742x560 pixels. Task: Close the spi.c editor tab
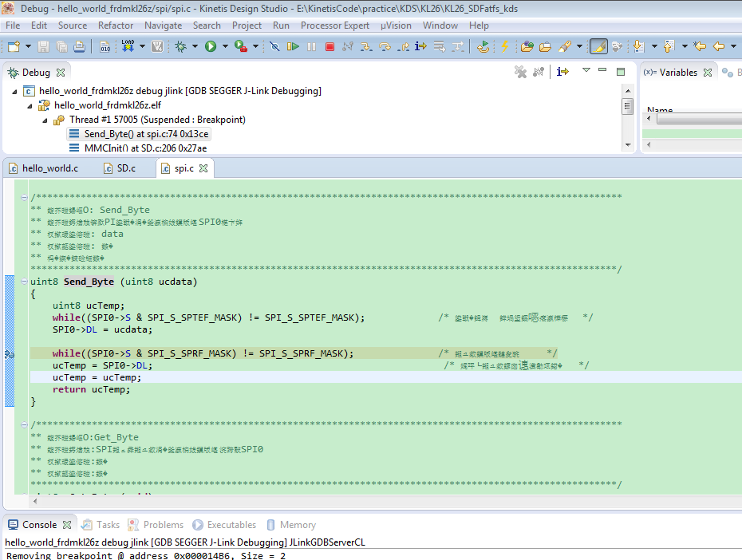(x=203, y=168)
